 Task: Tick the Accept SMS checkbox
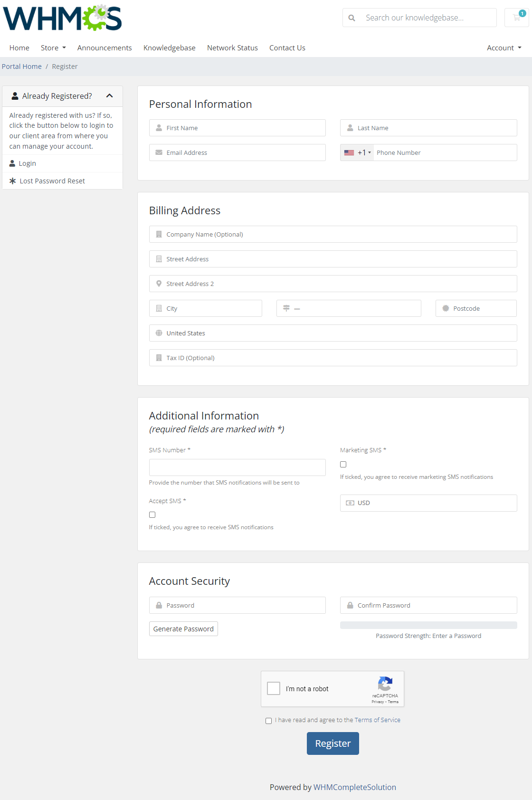(152, 514)
